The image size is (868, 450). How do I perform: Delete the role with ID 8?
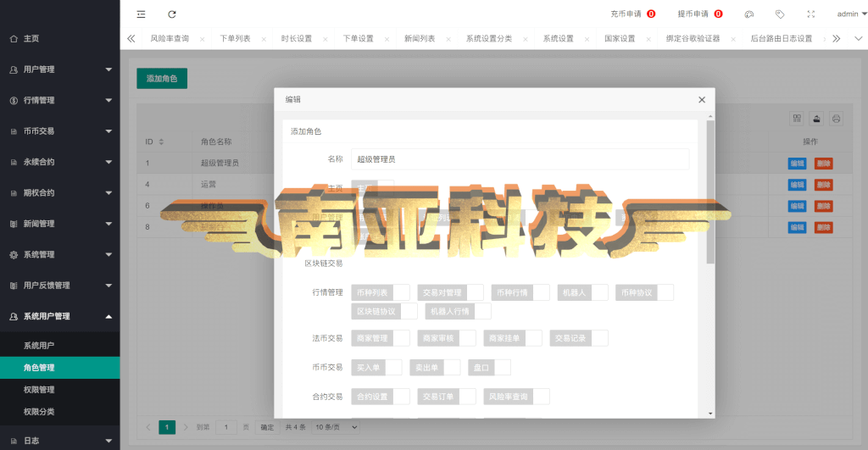(x=824, y=227)
